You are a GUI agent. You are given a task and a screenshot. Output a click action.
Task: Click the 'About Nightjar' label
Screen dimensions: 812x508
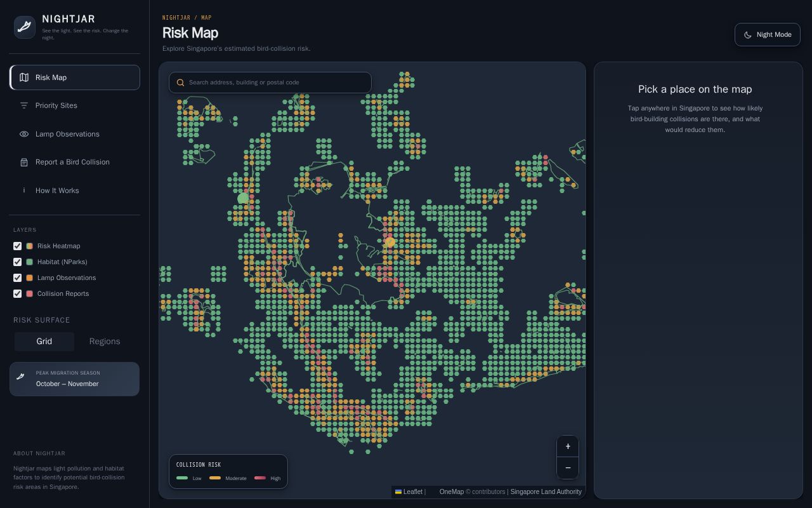pos(39,453)
